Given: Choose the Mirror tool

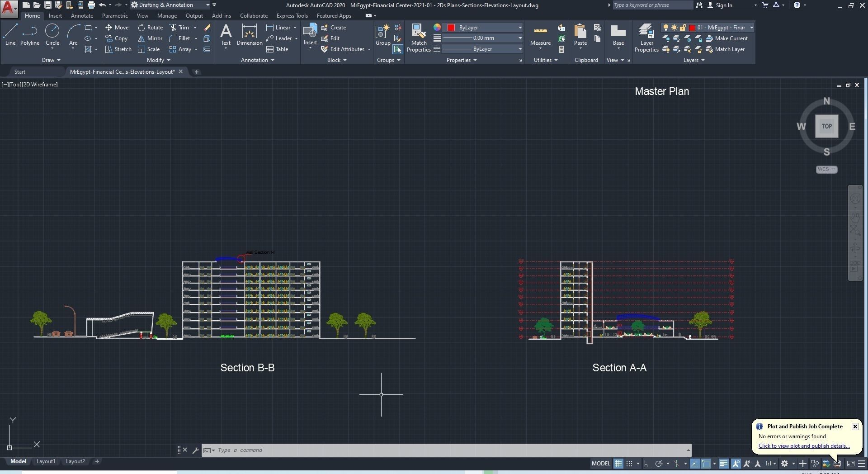Looking at the screenshot, I should pos(150,38).
